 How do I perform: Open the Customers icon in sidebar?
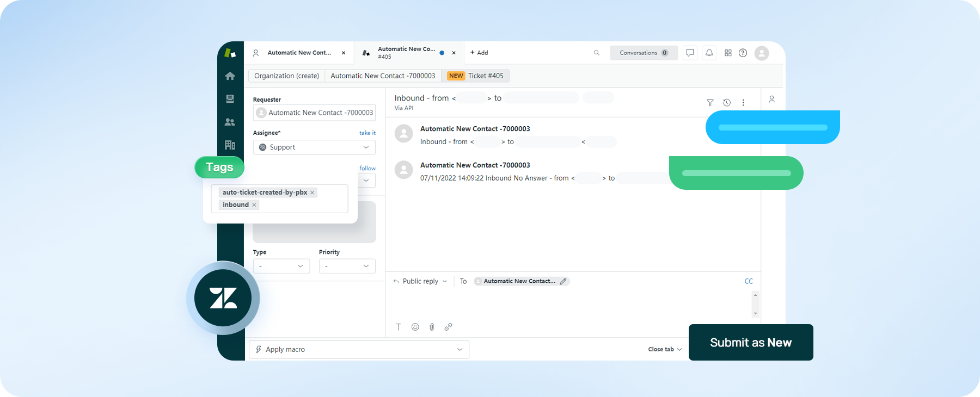click(x=230, y=122)
